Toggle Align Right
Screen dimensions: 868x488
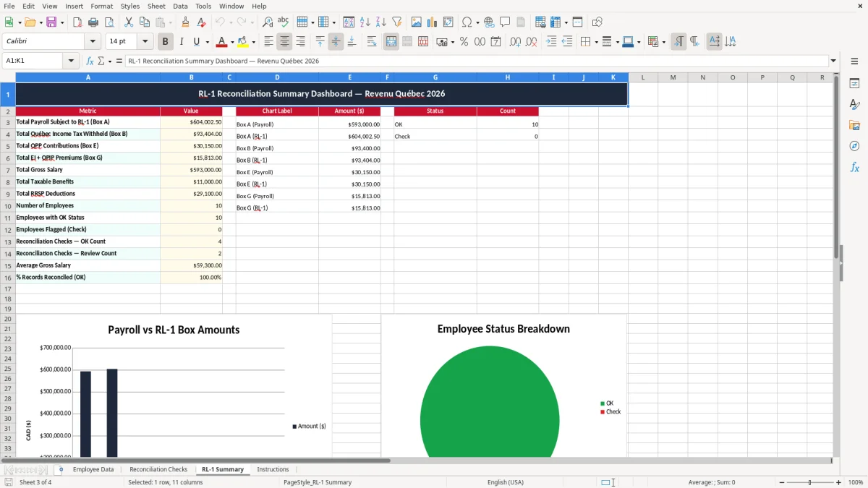[x=300, y=42]
